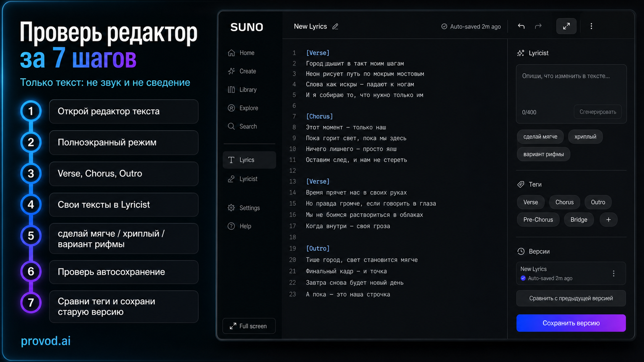Insert the Outro tag chip
This screenshot has height=362, width=644.
point(598,202)
